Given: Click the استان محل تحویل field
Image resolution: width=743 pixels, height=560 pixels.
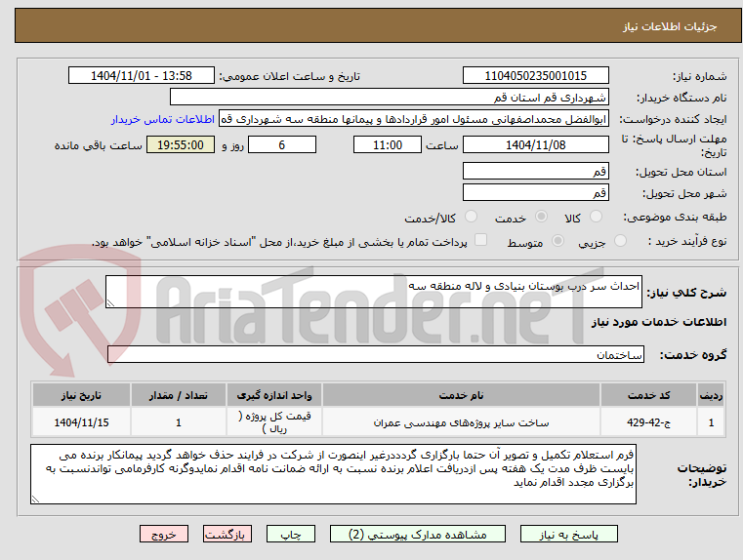Looking at the screenshot, I should pos(535,171).
